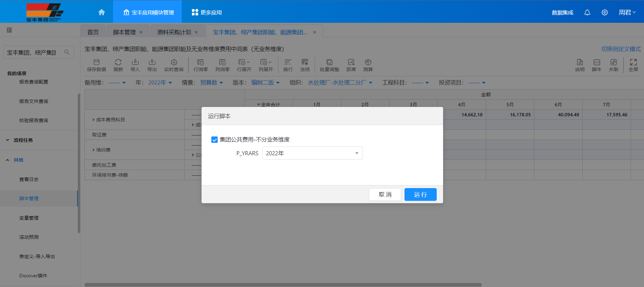Screen dimensions: 644x287
Task: Click the notification bell icon
Action: click(x=587, y=12)
